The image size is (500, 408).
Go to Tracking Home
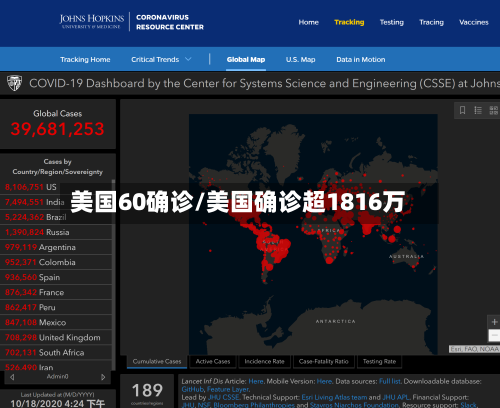coord(85,59)
